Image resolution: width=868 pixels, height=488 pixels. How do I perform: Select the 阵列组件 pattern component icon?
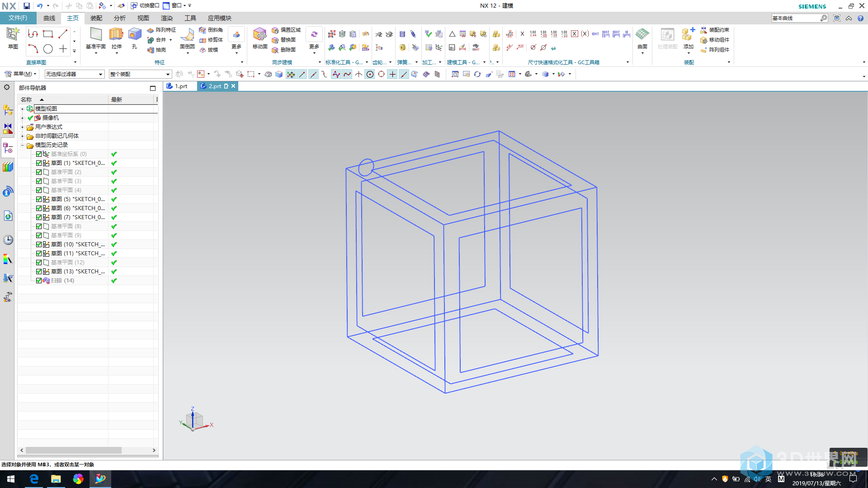pos(704,50)
